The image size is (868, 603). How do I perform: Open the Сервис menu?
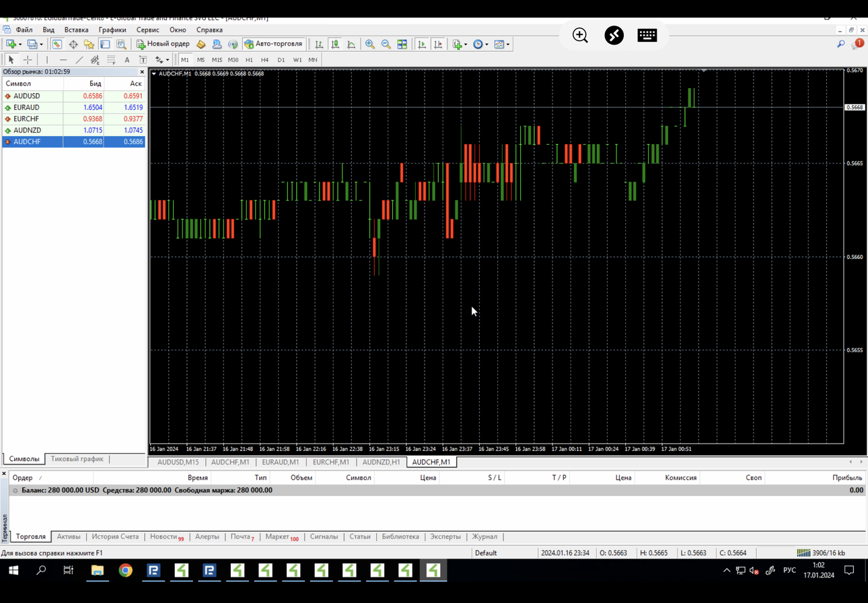click(x=148, y=30)
